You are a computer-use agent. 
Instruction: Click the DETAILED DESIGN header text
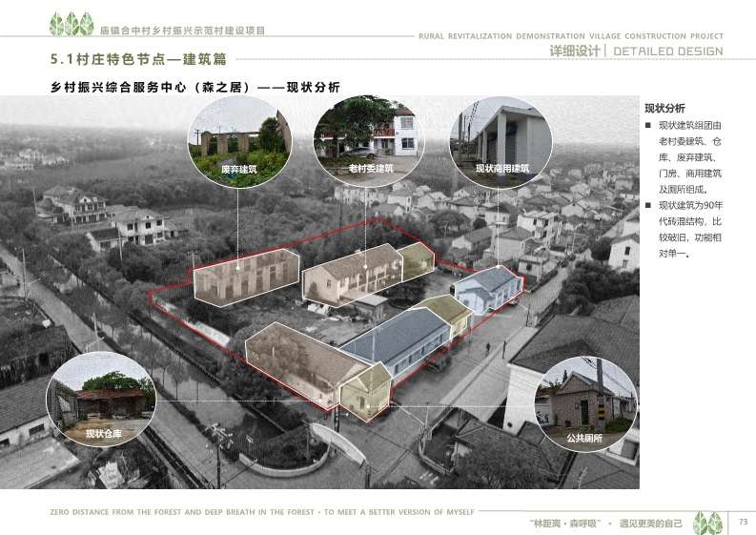pyautogui.click(x=667, y=51)
